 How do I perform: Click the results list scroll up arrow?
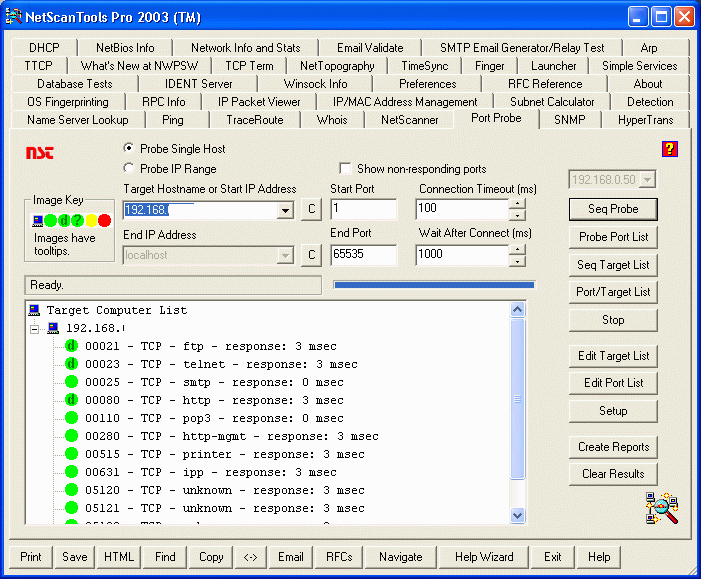tap(517, 309)
